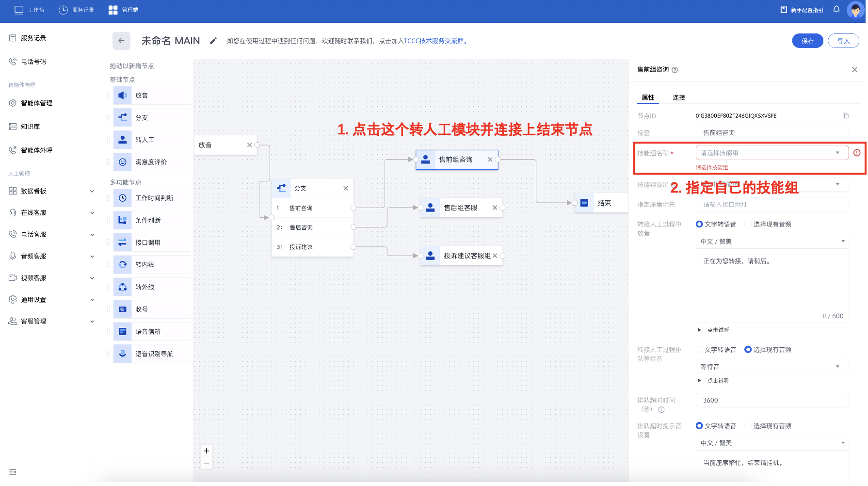Click the pencil icon to rename flow
Viewport: 868px width, 486px height.
(x=213, y=41)
